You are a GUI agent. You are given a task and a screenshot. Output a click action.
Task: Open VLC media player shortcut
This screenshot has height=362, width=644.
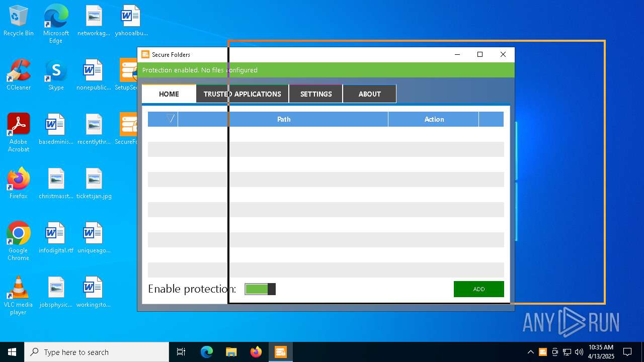tap(19, 295)
